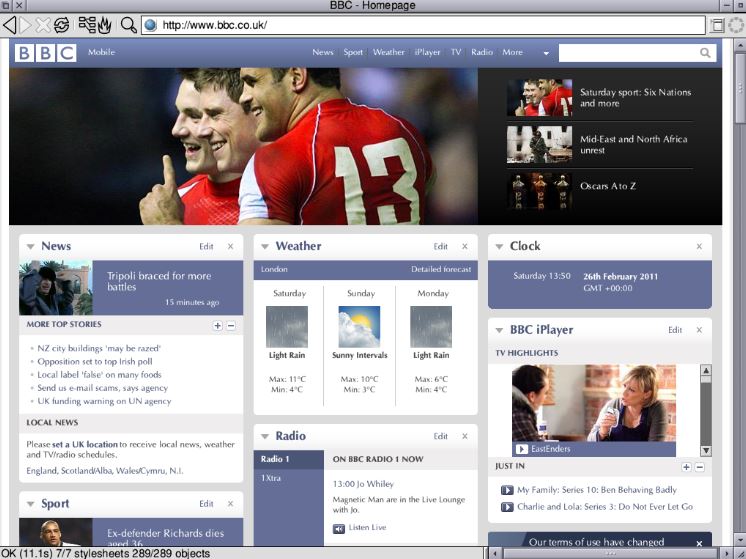Click the BBC search magnifier button
The image size is (746, 559).
(705, 52)
